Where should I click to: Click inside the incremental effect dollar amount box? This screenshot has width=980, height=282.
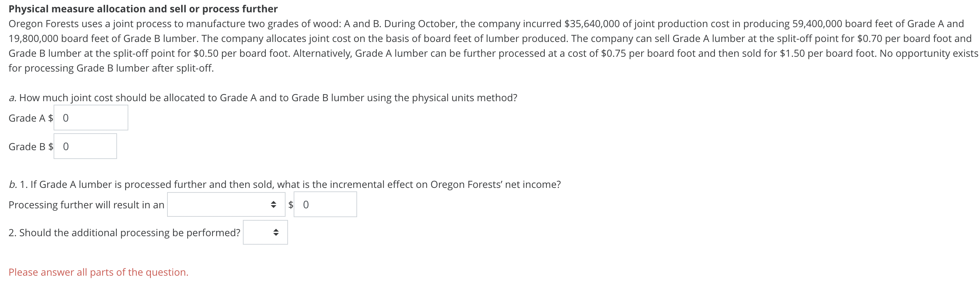coord(325,204)
